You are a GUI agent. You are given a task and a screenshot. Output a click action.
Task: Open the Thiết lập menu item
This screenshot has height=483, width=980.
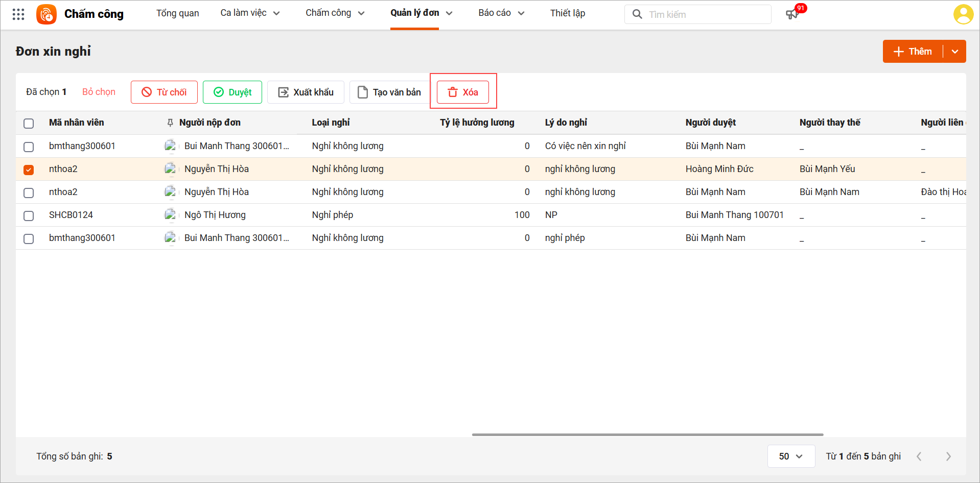click(x=567, y=13)
